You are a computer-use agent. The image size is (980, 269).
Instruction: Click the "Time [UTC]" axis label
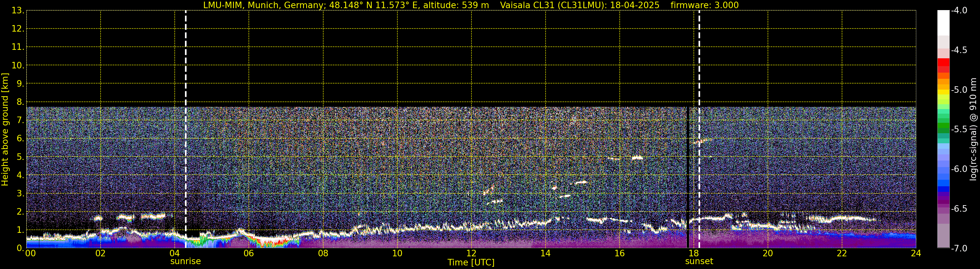[x=471, y=262]
